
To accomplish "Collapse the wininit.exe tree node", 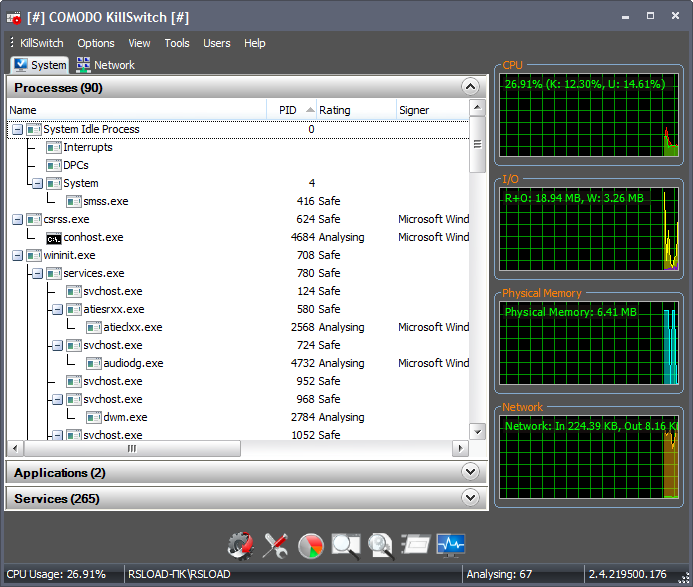I will 18,255.
